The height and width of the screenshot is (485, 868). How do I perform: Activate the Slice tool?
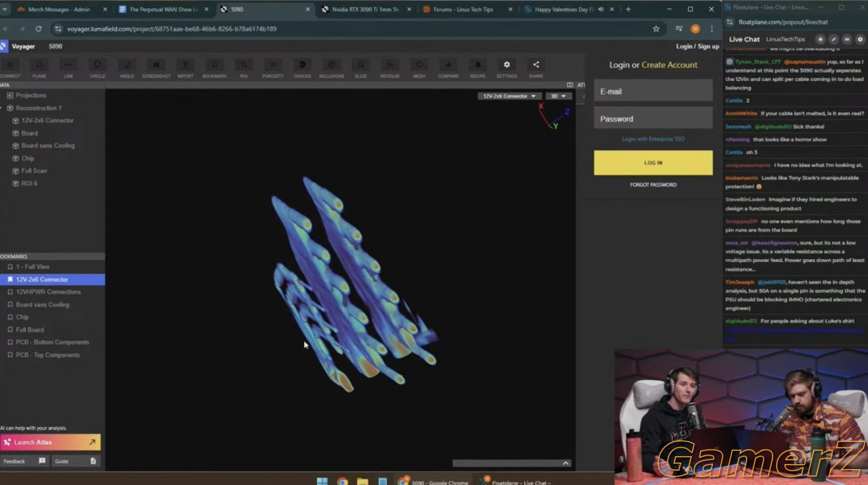[x=360, y=69]
